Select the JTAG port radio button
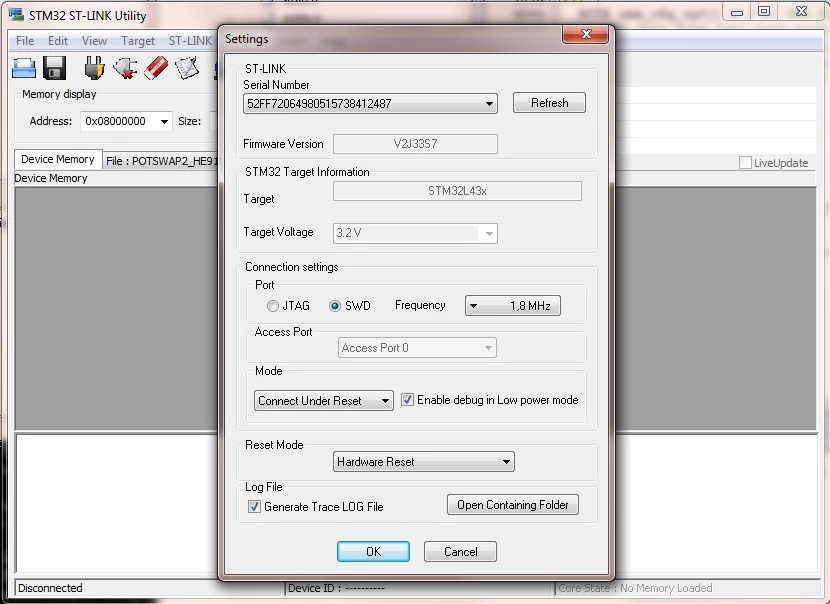This screenshot has width=830, height=604. [273, 306]
